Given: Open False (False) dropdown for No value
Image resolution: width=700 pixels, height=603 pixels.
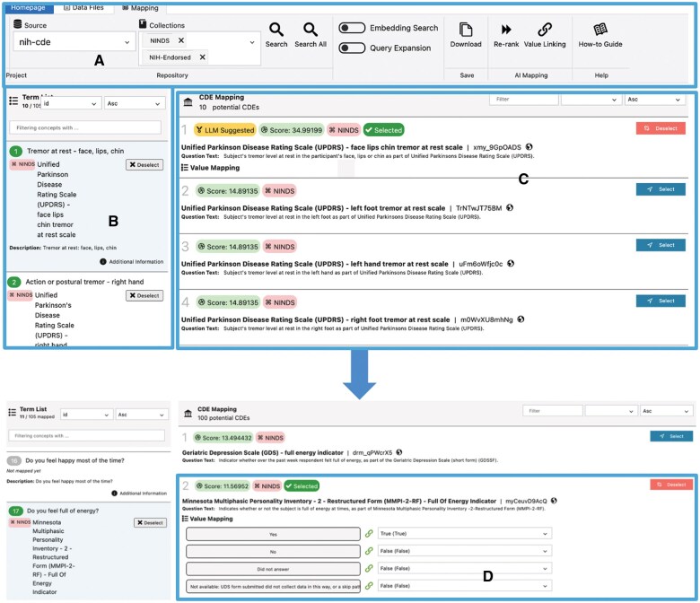Looking at the screenshot, I should [x=465, y=551].
